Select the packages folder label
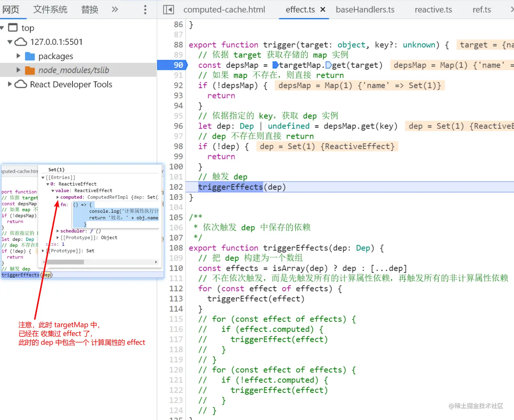The width and height of the screenshot is (514, 420). (x=56, y=56)
